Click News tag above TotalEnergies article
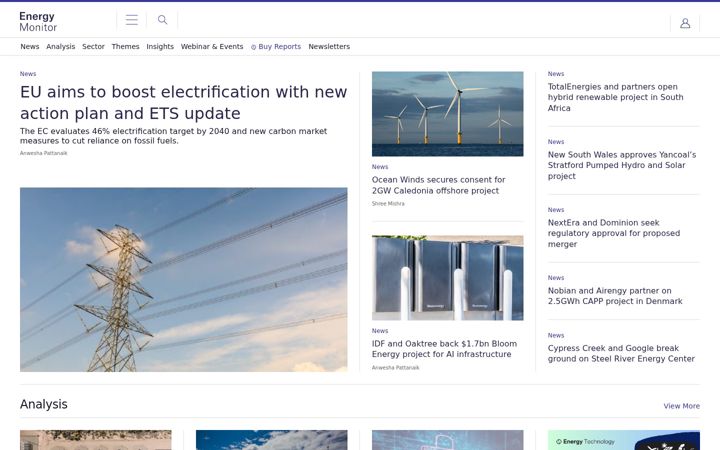 coord(556,73)
